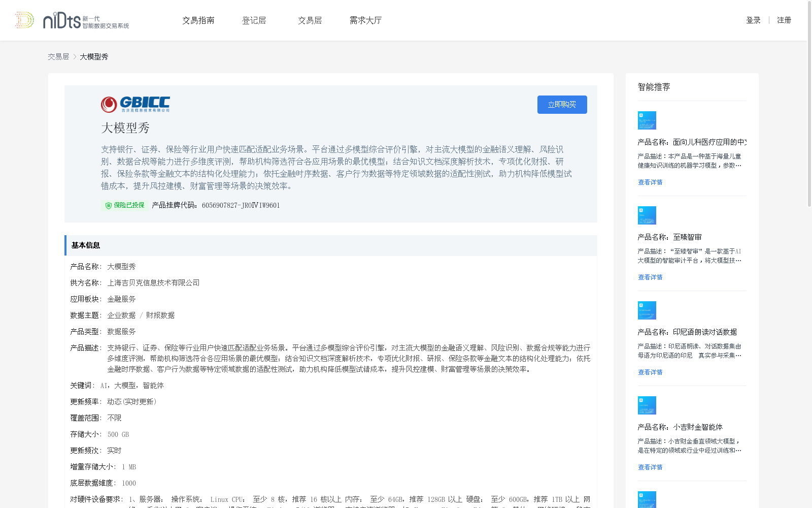Open the 需求大厅 menu
Screen dimensions: 812x508
(366, 20)
